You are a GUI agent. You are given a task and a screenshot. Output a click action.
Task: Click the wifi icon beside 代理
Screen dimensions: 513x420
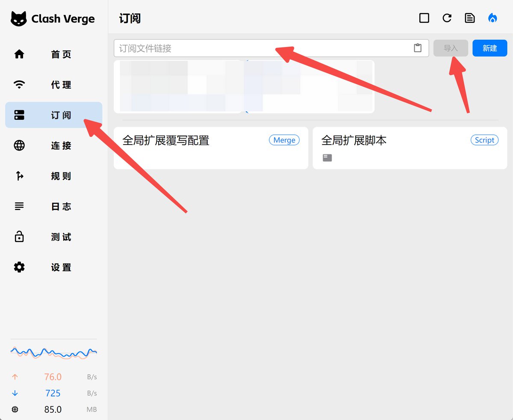pyautogui.click(x=19, y=85)
